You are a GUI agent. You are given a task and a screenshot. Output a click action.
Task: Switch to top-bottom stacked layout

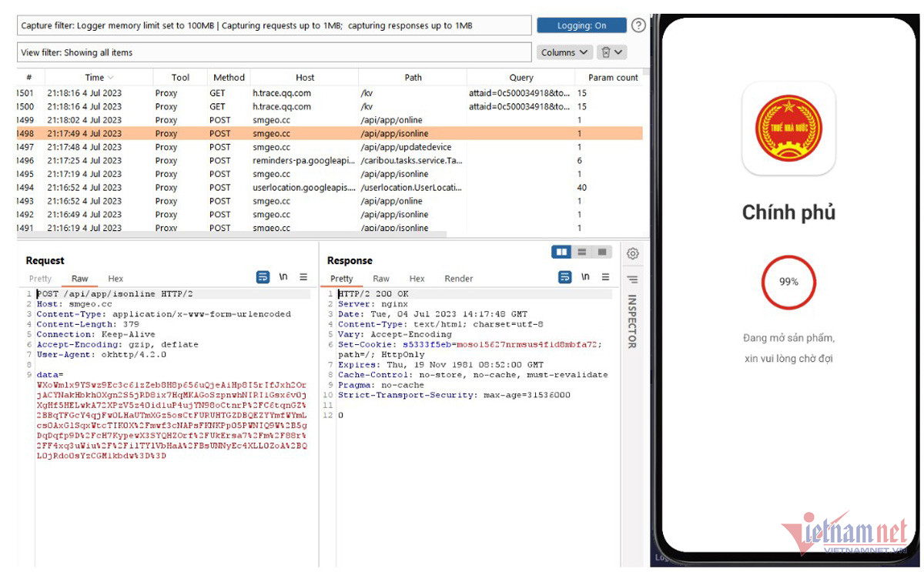(x=582, y=253)
